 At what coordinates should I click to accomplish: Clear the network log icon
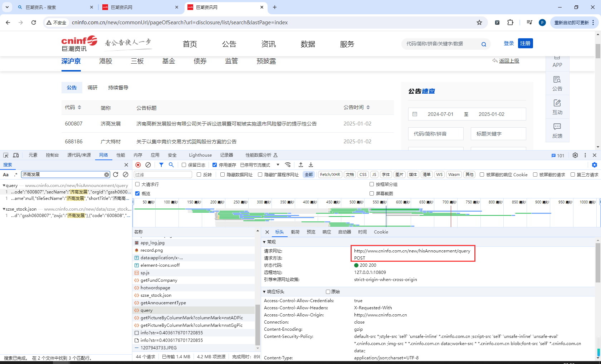pos(148,165)
